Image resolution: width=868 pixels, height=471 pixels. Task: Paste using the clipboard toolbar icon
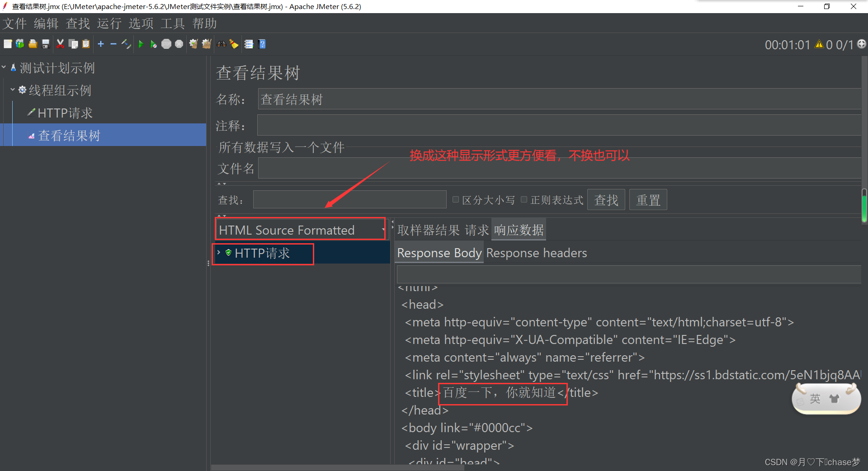tap(86, 44)
